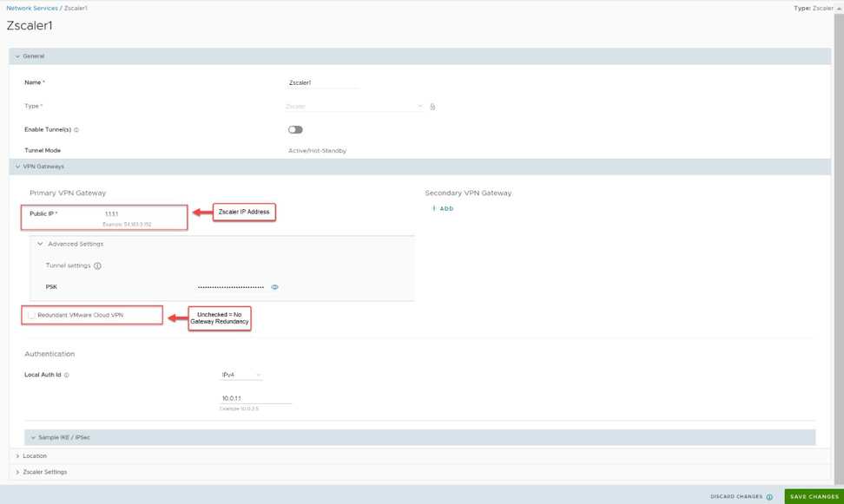Screen dimensions: 844x504
Task: Click info icon next to Enable Tunnel(s)
Action: (x=76, y=130)
